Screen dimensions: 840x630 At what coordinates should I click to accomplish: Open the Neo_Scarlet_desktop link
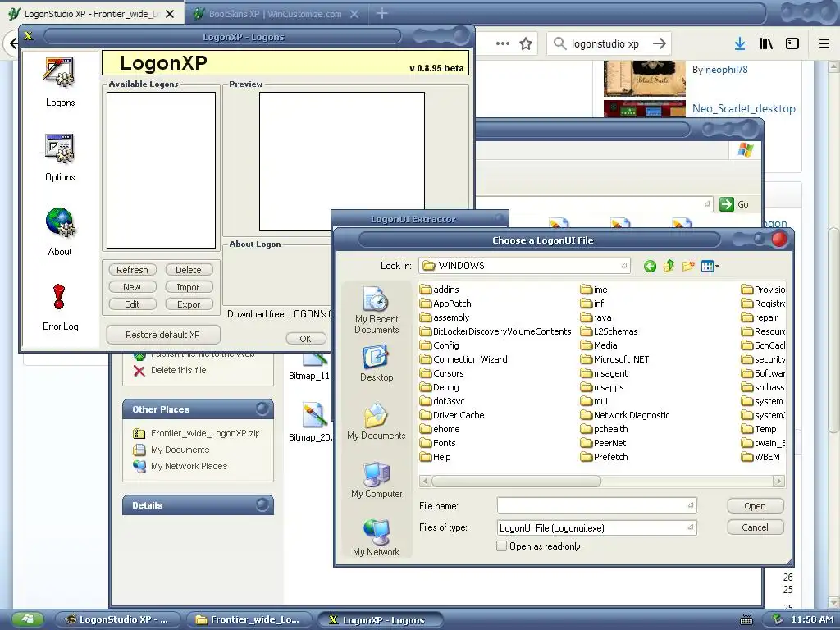pyautogui.click(x=743, y=109)
